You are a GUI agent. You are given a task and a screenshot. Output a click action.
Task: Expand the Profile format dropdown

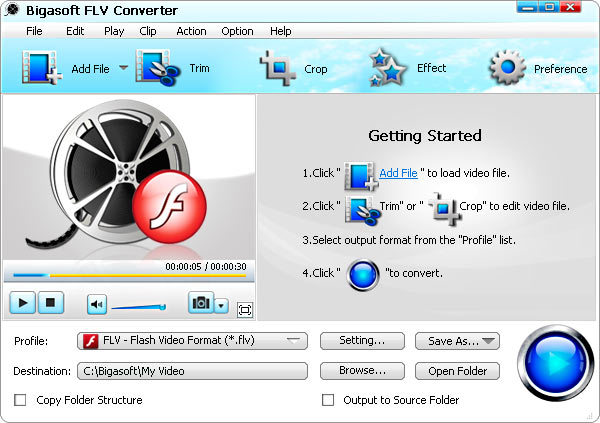click(x=293, y=340)
